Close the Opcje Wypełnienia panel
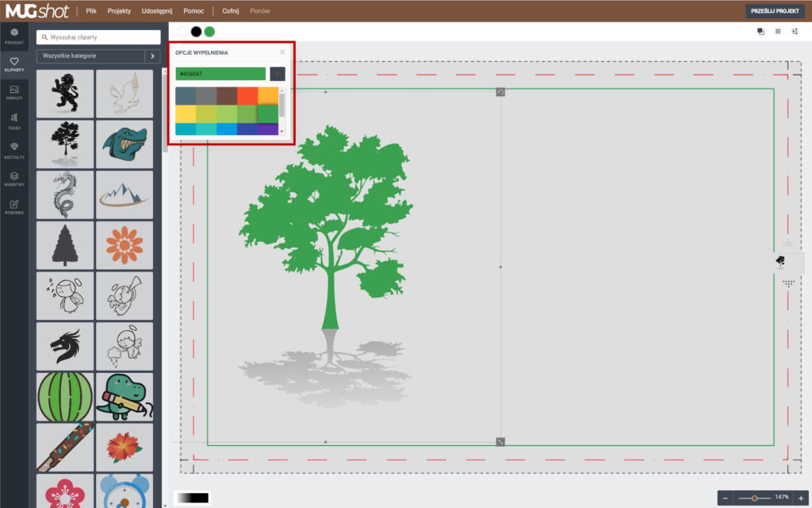Viewport: 812px width, 508px height. [x=282, y=52]
